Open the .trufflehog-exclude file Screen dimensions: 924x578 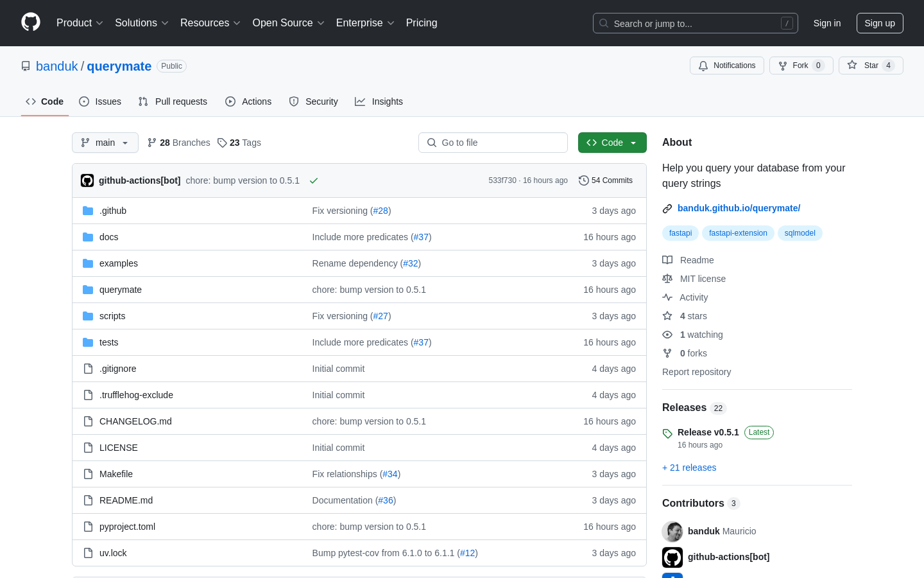click(136, 395)
